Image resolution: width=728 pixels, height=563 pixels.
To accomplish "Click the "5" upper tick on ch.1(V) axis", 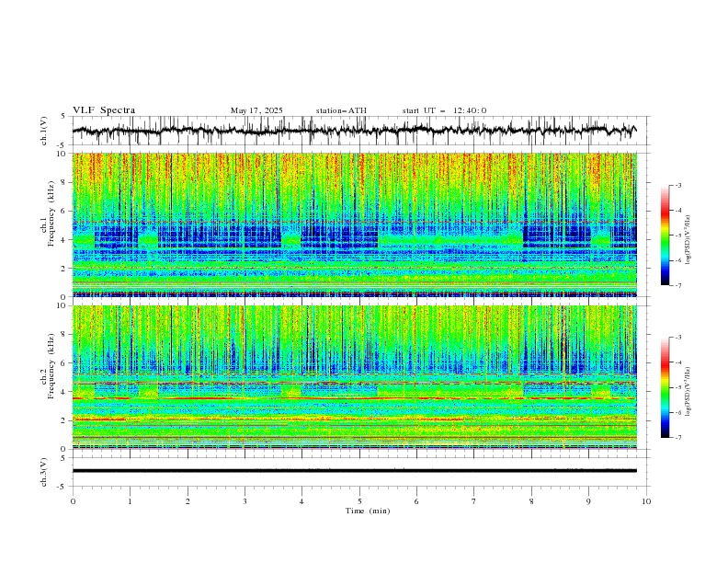I will 65,116.
